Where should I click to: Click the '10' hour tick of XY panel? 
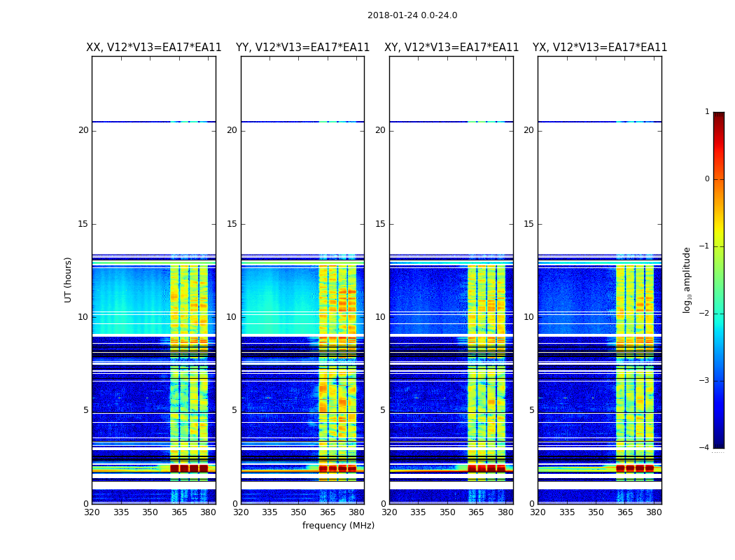[x=379, y=317]
